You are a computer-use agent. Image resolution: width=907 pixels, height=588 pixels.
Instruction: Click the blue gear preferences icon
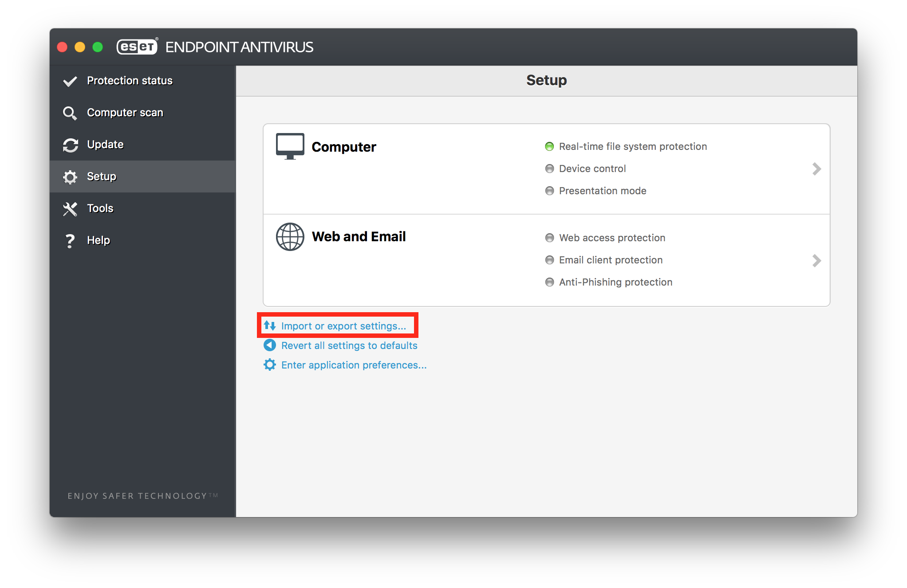[x=270, y=365]
